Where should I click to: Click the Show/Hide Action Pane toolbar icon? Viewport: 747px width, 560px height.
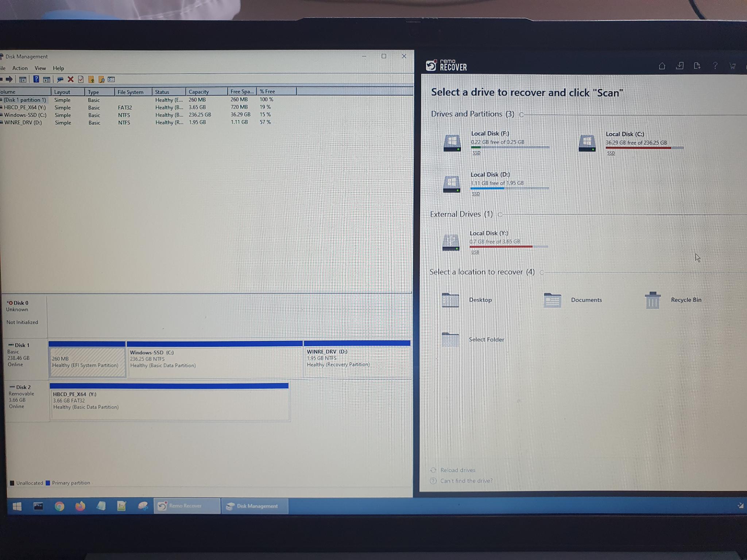tap(47, 79)
